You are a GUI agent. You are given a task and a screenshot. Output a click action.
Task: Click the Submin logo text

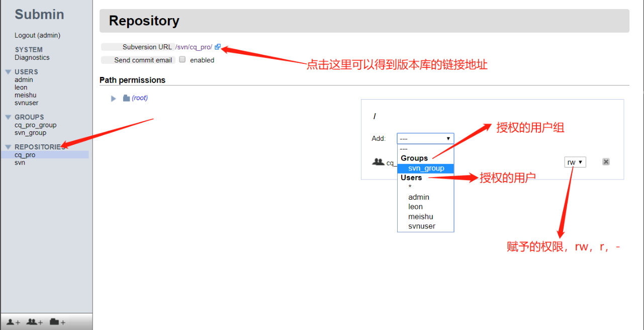pyautogui.click(x=39, y=15)
